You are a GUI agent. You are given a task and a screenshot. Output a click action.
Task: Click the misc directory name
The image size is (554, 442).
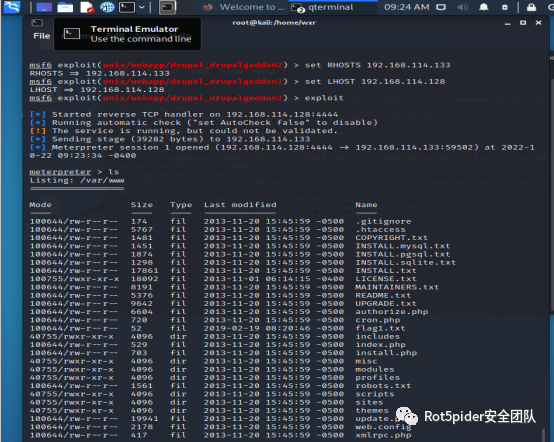coord(366,361)
